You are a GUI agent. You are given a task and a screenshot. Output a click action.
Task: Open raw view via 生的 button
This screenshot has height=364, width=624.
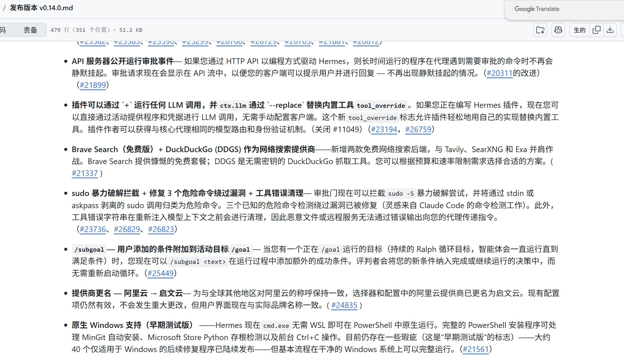point(579,30)
